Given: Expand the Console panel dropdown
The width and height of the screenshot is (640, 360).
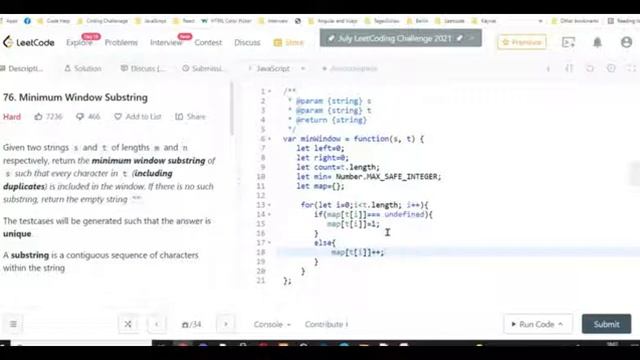Looking at the screenshot, I should (272, 324).
